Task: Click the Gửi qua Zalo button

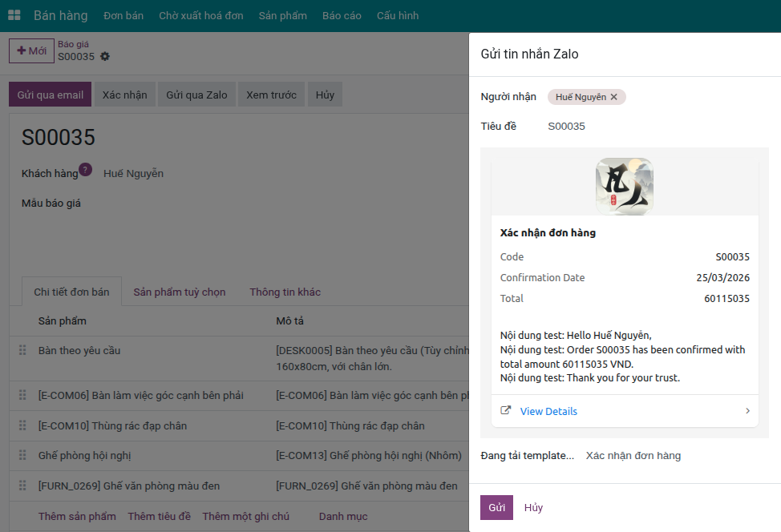Action: [196, 95]
